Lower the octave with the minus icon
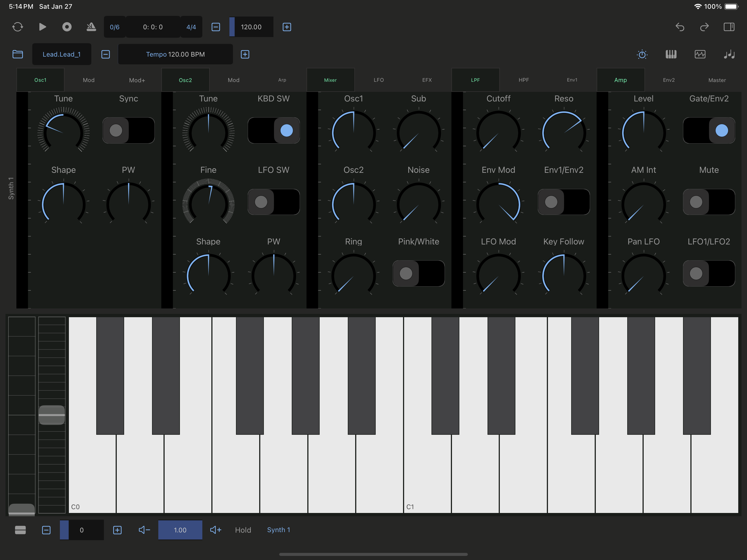Viewport: 747px width, 560px height. pyautogui.click(x=46, y=530)
